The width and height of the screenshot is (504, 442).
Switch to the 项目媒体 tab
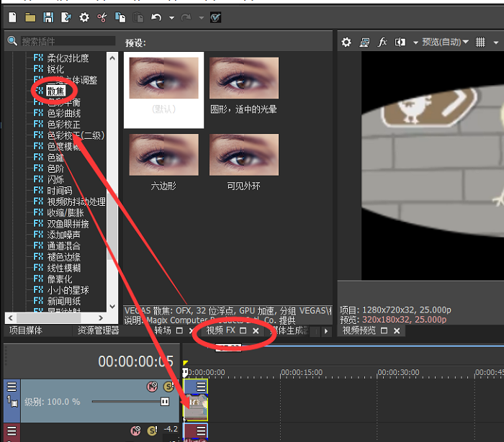point(26,330)
